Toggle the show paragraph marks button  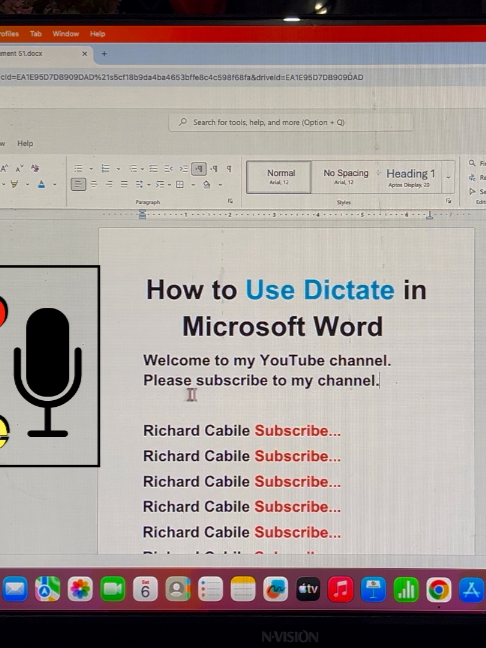pos(229,169)
